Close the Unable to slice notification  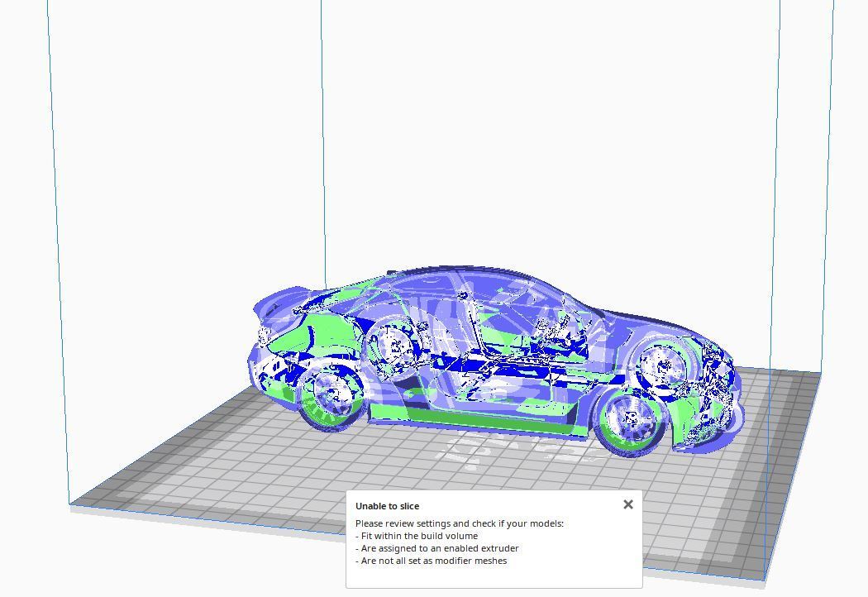click(x=627, y=504)
